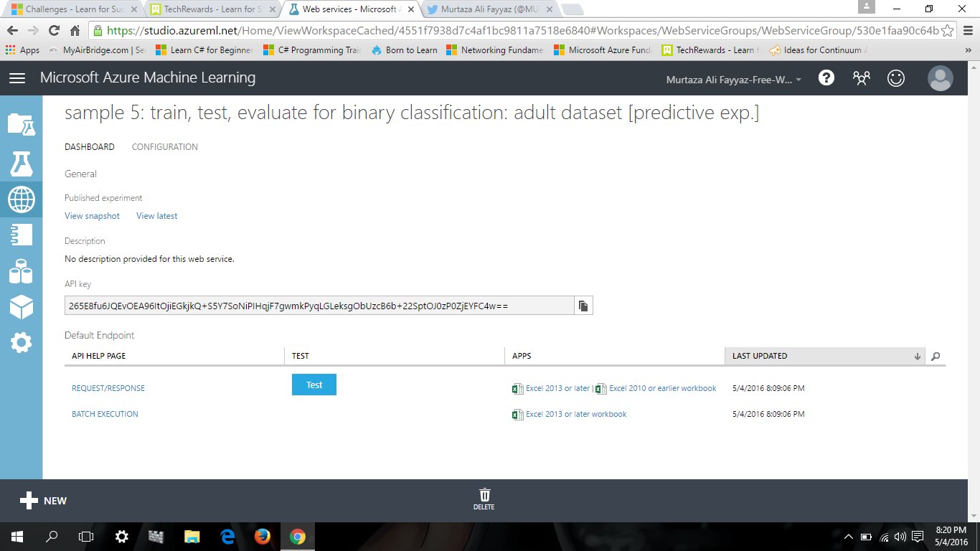Click the APPS column header
Screen dimensions: 980x551
click(522, 356)
